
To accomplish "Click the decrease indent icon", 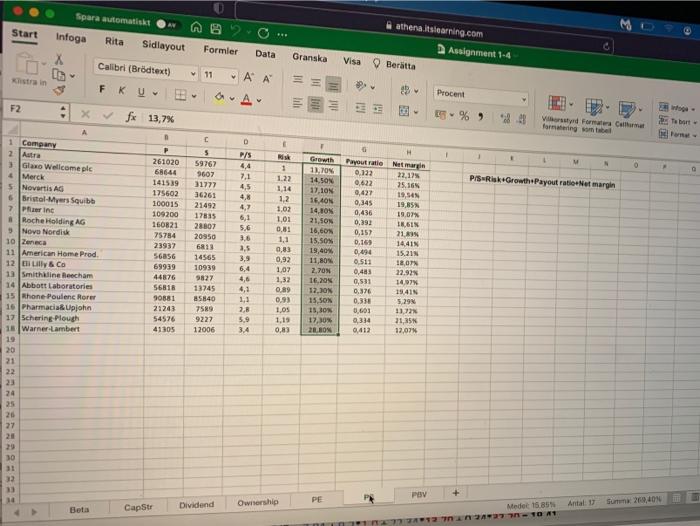I will [x=360, y=108].
